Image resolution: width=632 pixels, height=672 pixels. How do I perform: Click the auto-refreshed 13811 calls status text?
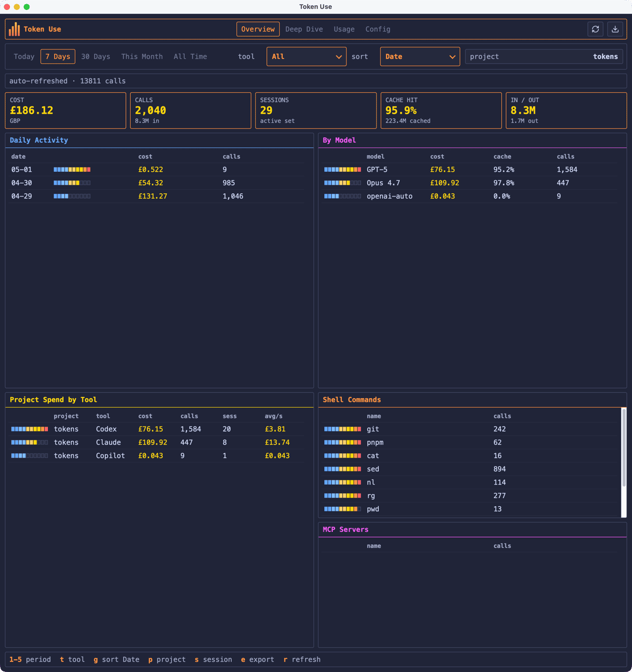tap(67, 81)
